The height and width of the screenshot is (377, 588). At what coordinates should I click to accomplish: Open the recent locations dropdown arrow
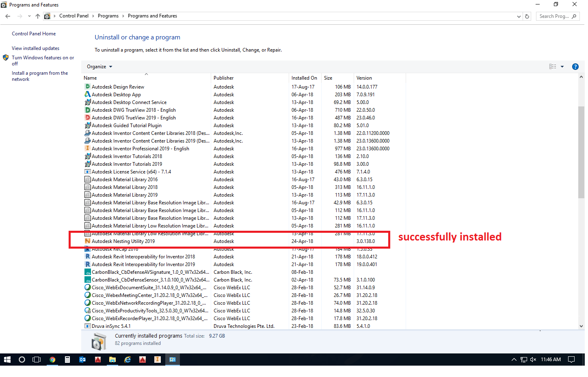[29, 16]
